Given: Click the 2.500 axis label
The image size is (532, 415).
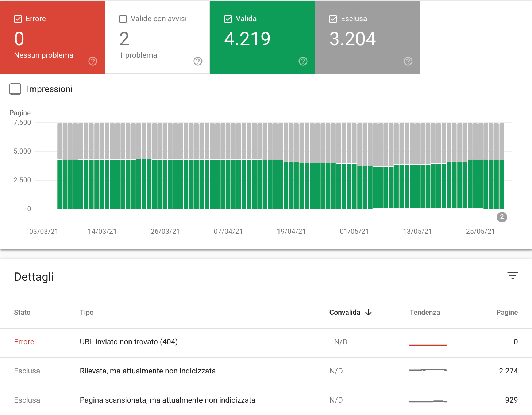Looking at the screenshot, I should 22,180.
